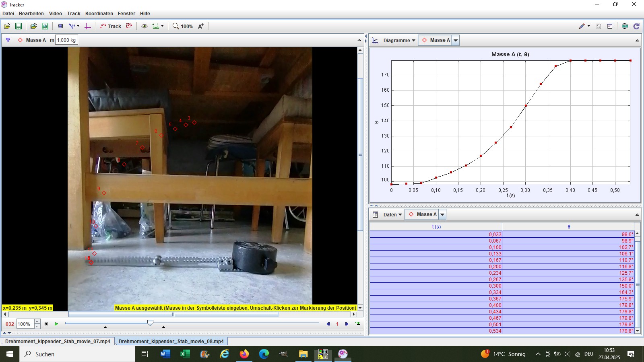
Task: Click the RAM memory usage icon
Action: (625, 26)
